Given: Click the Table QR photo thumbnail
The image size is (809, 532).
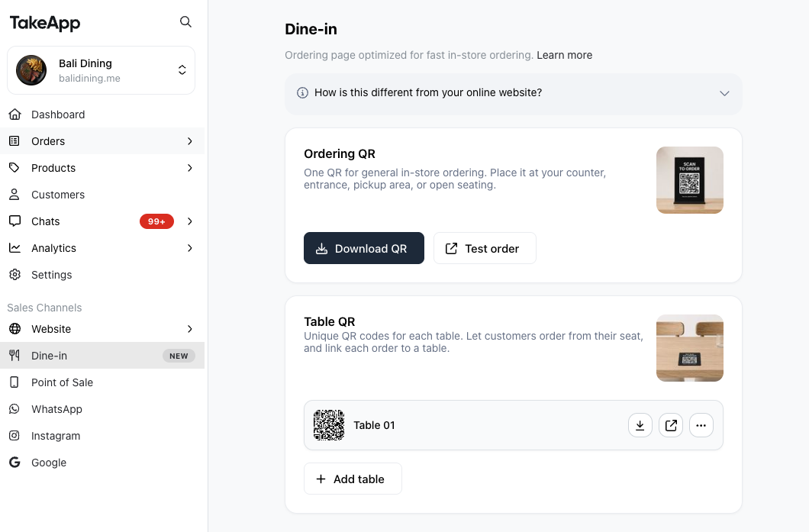Looking at the screenshot, I should pos(690,348).
